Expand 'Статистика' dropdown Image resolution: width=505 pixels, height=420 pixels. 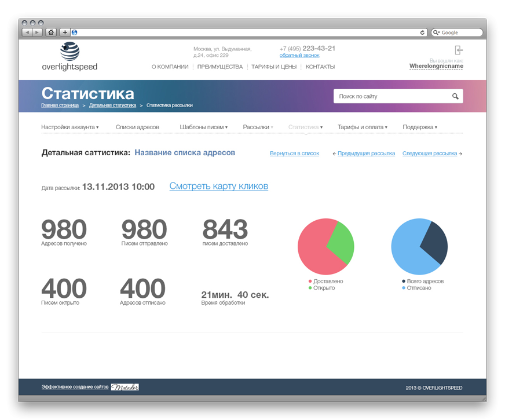[x=305, y=127]
